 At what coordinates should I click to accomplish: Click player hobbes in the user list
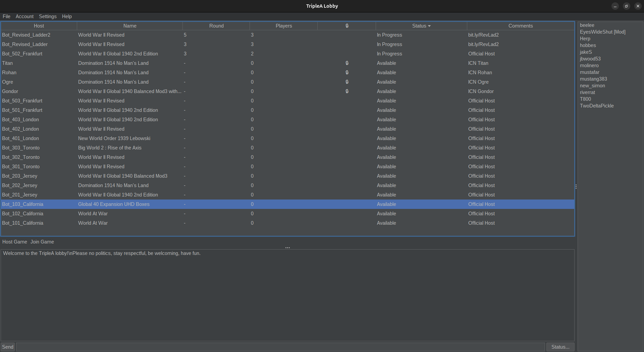588,45
